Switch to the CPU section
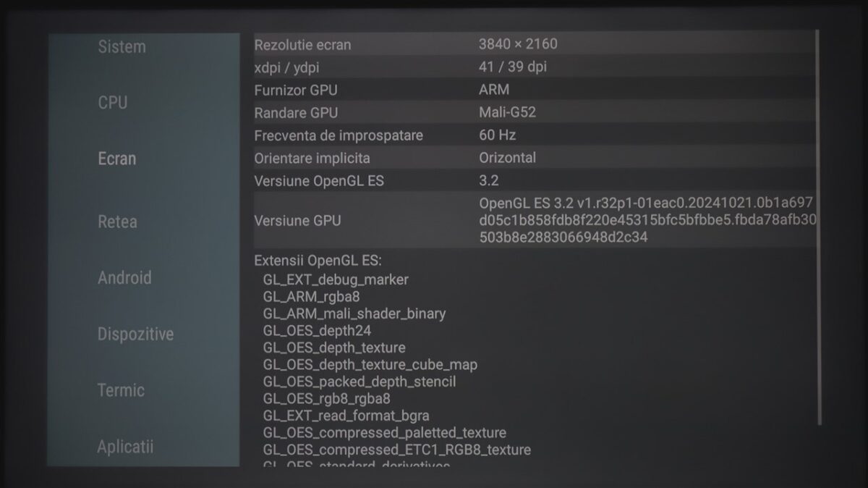Screen dimensions: 868x488 pos(112,103)
